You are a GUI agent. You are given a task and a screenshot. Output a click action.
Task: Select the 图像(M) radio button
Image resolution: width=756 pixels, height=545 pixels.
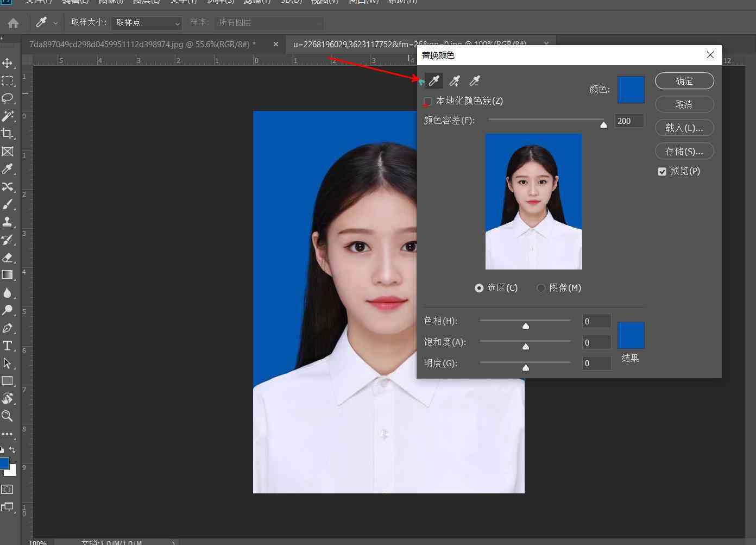point(541,288)
